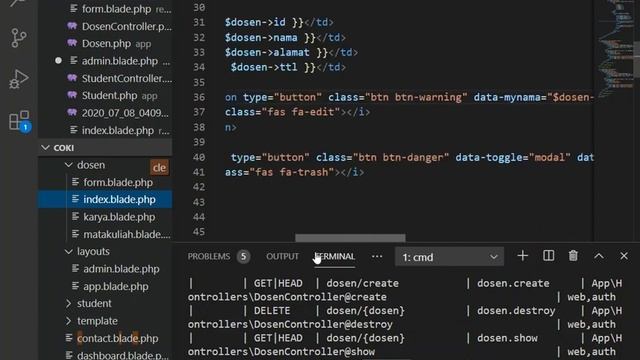Open Dosen.php app in open editors
640x360 pixels.
(x=106, y=44)
